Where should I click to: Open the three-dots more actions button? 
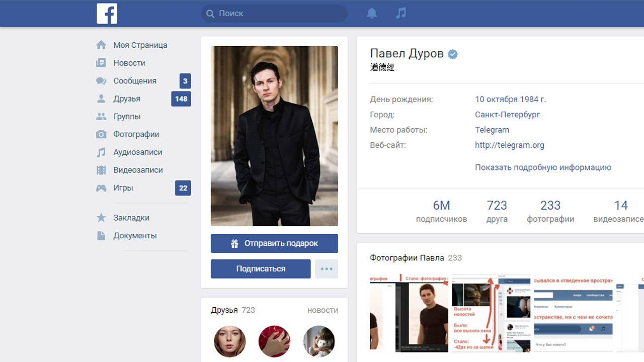(x=327, y=269)
